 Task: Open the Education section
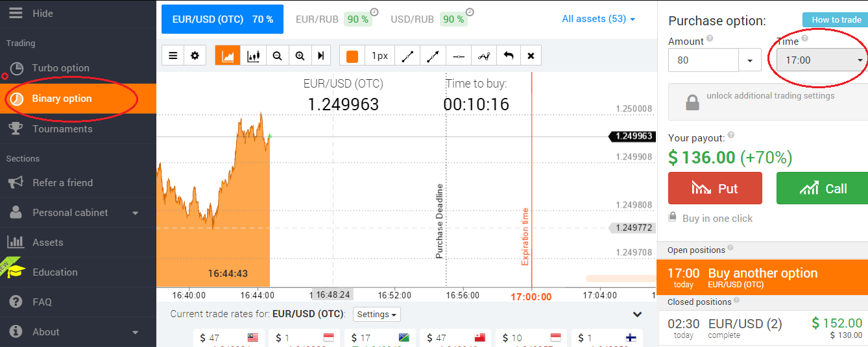click(x=78, y=272)
